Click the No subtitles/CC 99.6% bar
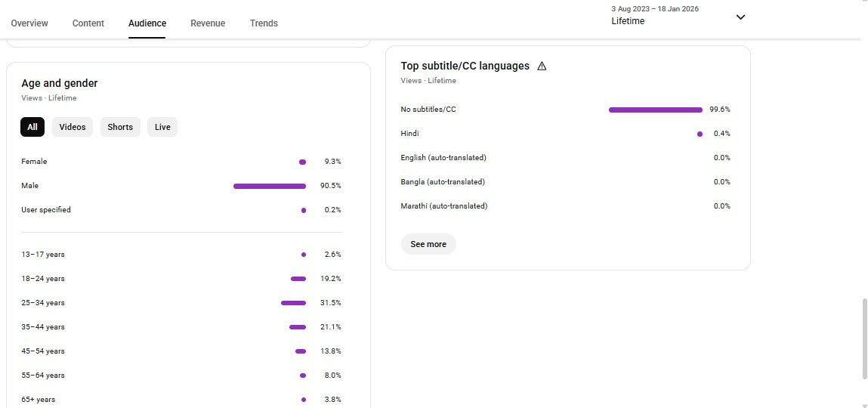The height and width of the screenshot is (408, 868). tap(655, 110)
